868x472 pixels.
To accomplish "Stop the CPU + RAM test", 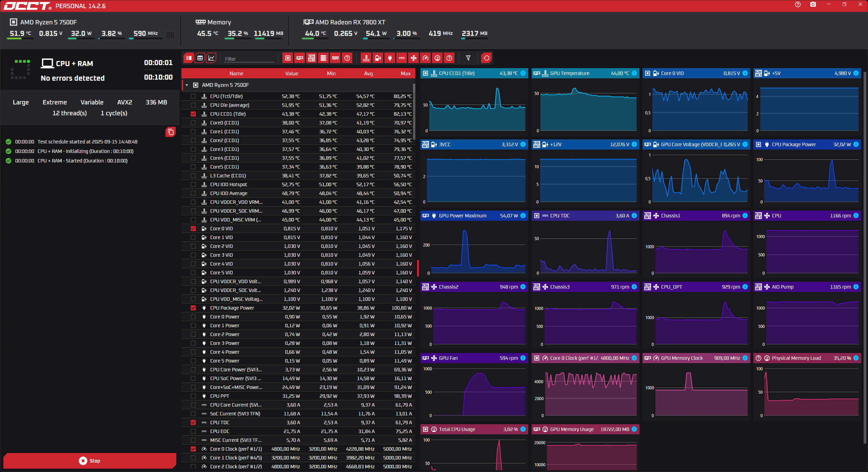I will (x=90, y=460).
